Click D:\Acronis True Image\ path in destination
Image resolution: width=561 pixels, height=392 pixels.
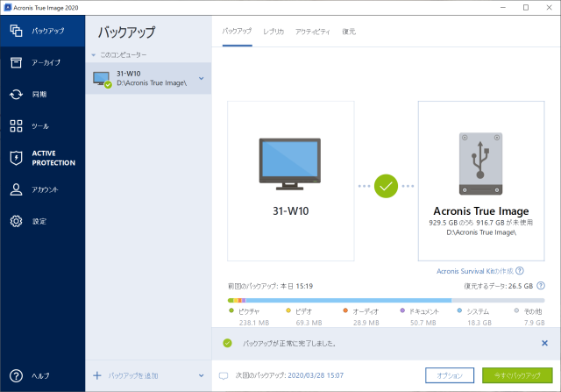point(481,232)
